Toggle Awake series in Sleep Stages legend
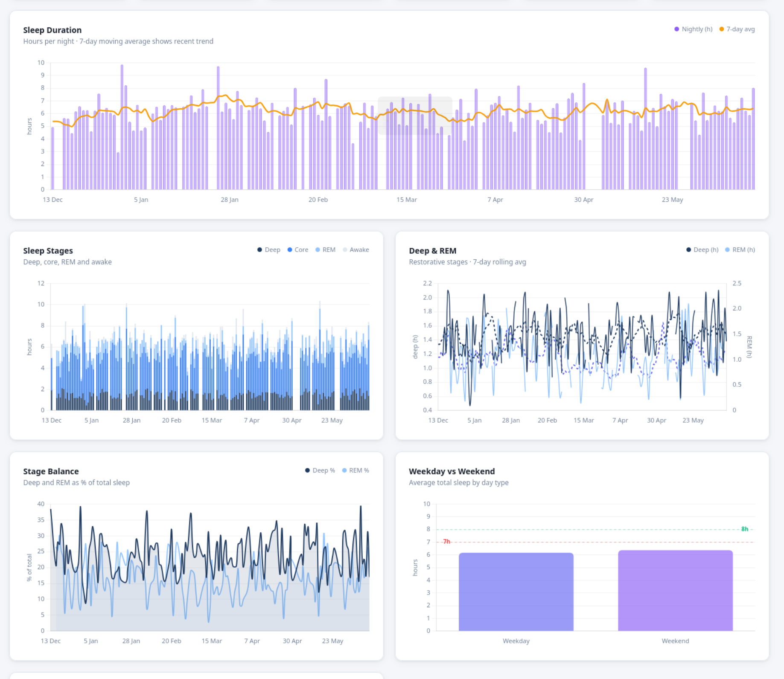784x679 pixels. coord(356,250)
